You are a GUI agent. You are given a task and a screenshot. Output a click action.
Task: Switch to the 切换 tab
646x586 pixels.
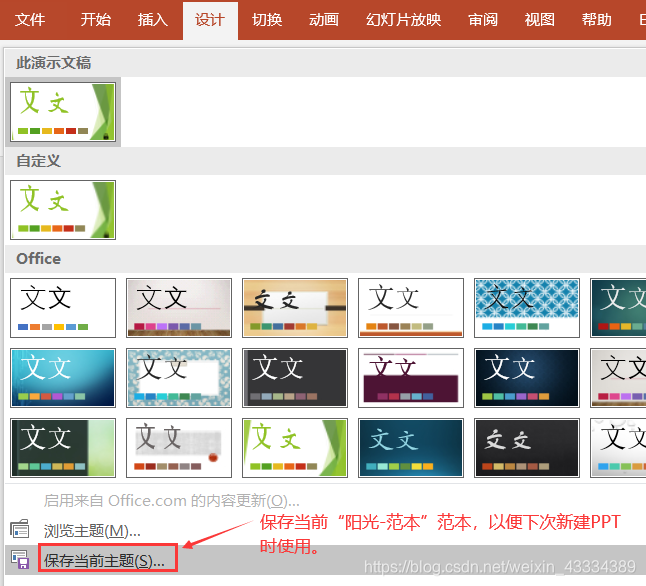(267, 20)
